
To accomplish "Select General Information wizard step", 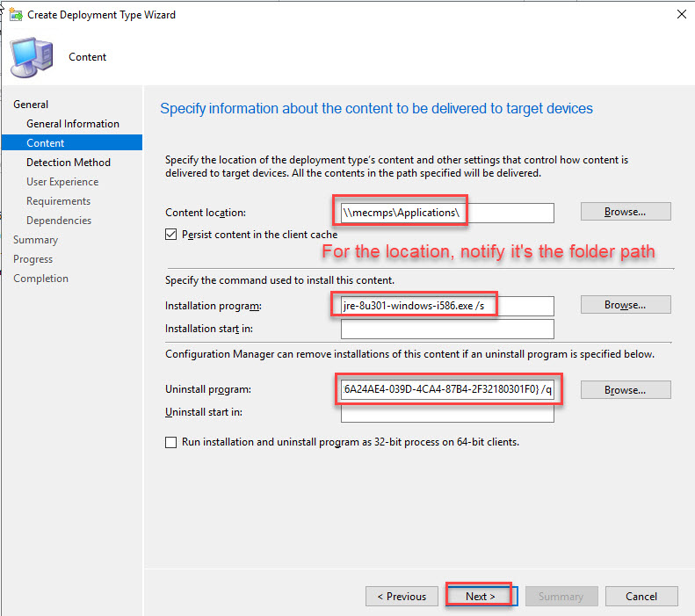I will 72,124.
